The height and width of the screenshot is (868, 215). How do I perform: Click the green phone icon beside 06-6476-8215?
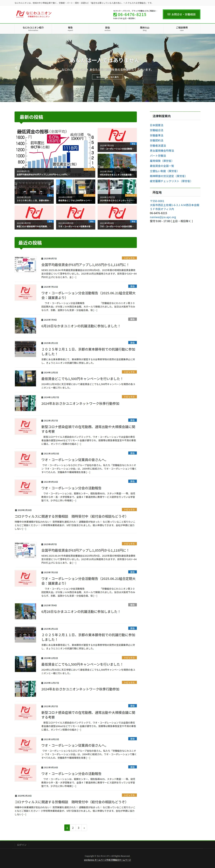(x=115, y=15)
